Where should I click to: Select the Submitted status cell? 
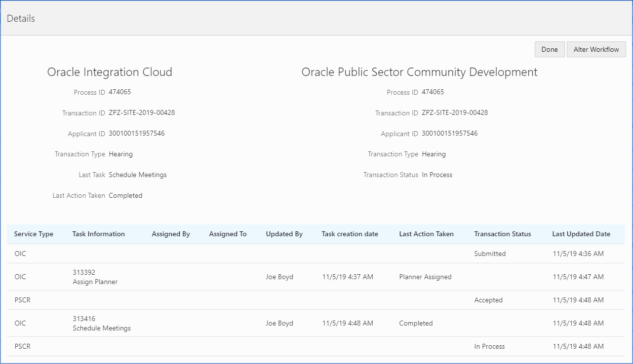(490, 254)
